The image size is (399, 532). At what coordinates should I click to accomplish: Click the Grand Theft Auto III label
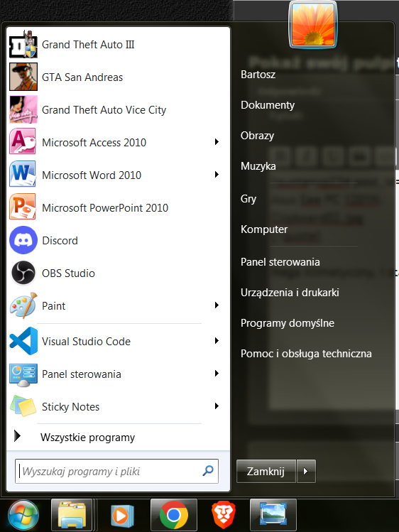coord(88,45)
